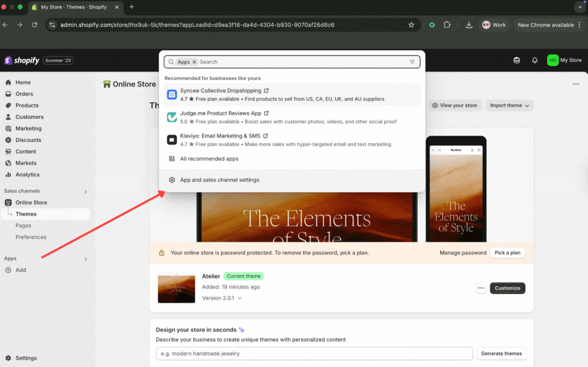Click the Shopify logo
Screen dimensions: 588x367
[x=22, y=61]
